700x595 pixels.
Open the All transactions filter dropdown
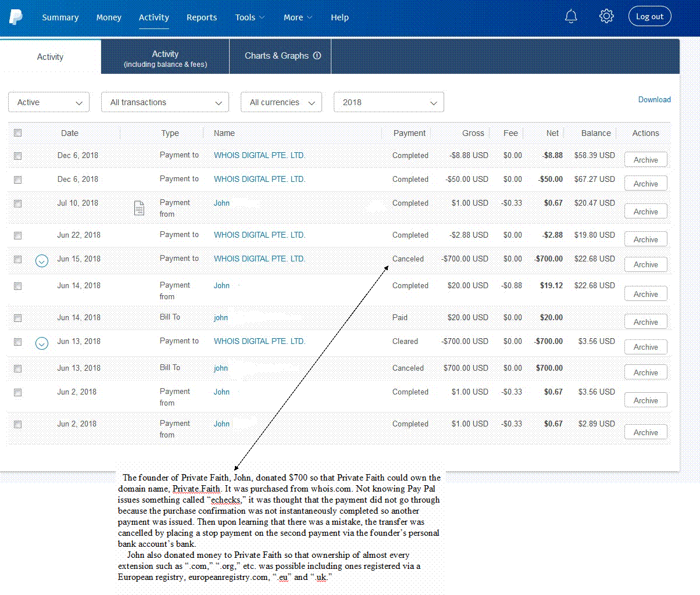[x=165, y=102]
